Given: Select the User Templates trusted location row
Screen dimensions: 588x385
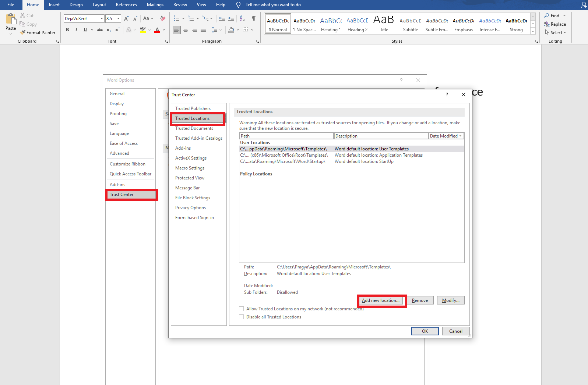Looking at the screenshot, I should [x=352, y=149].
